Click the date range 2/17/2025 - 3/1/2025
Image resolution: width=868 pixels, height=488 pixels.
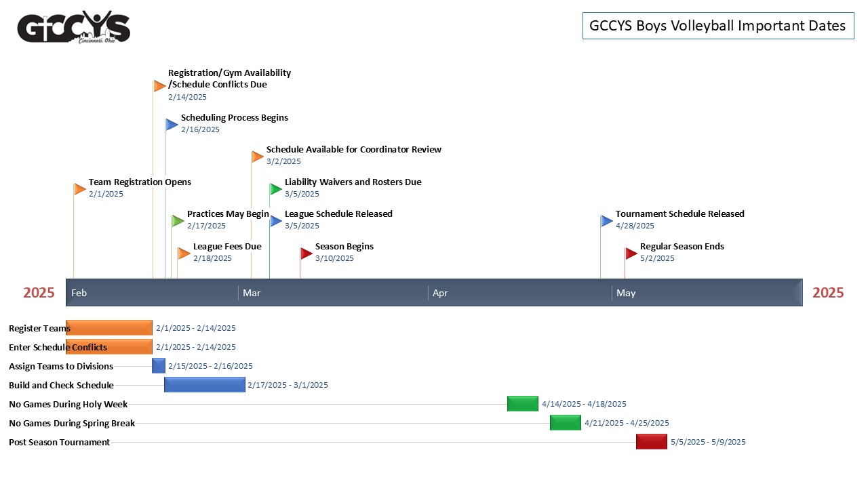pos(288,385)
